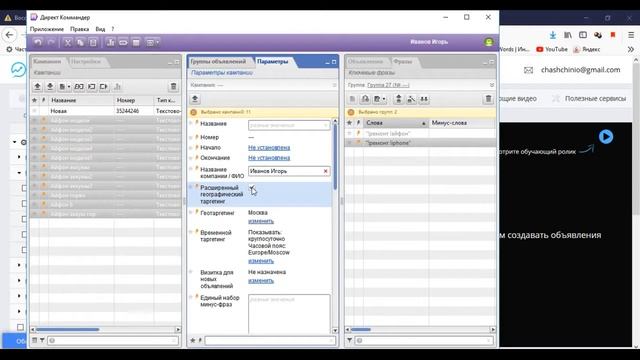Toggle star on the Новая campaign row
Viewport: 640px width, 360px height.
click(34, 111)
